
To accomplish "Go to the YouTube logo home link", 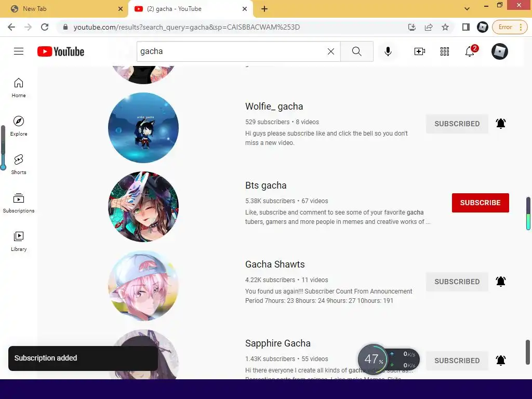I will [61, 51].
